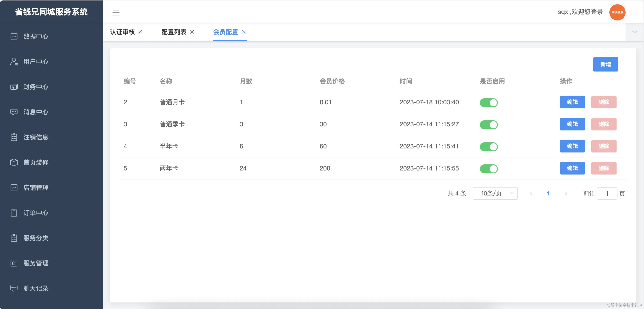Collapse tabs with the right chevron
Image resolution: width=644 pixels, height=309 pixels.
tap(635, 32)
